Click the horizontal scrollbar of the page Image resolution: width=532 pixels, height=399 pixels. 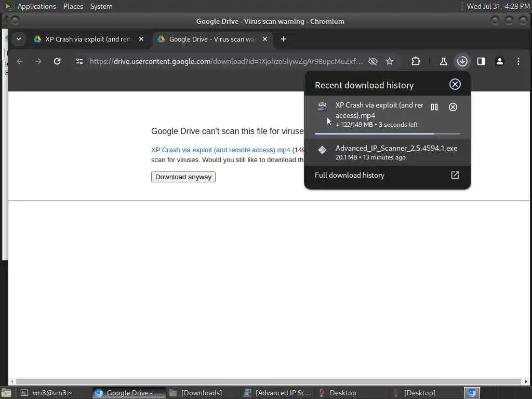coord(268,381)
